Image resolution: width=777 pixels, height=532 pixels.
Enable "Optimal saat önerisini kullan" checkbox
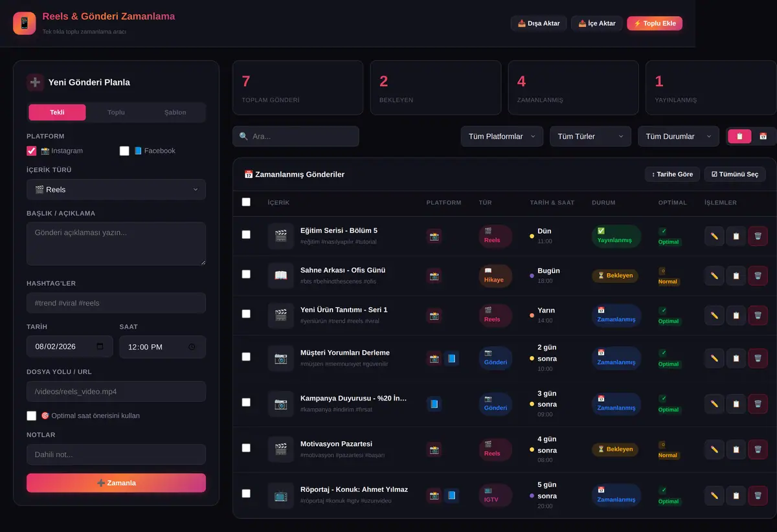(32, 416)
